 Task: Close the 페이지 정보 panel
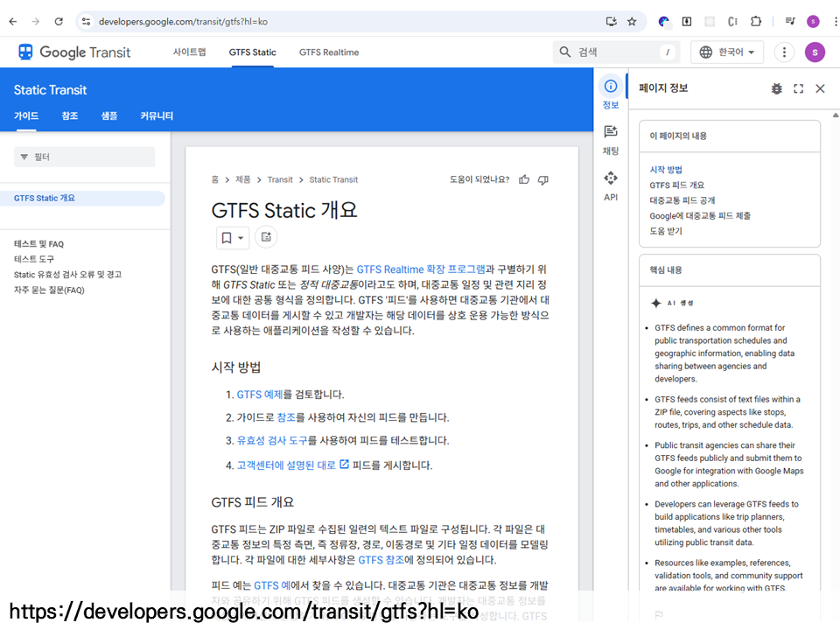[x=820, y=88]
